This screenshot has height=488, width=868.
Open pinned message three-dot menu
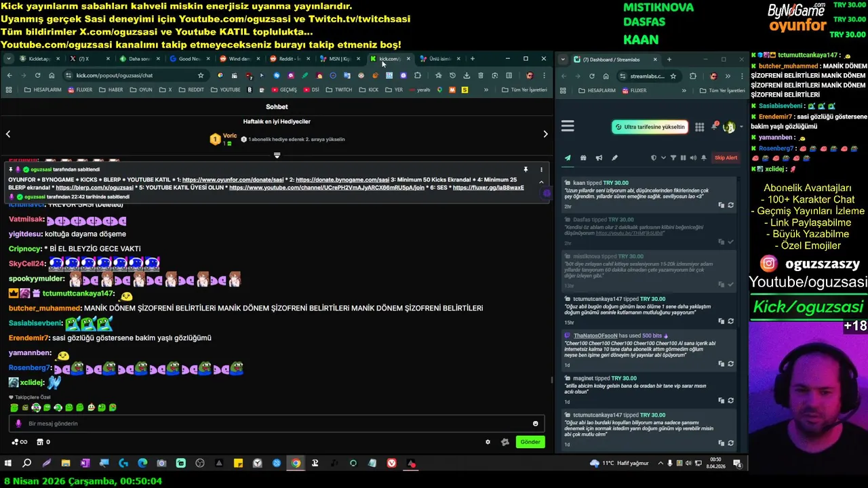[541, 169]
